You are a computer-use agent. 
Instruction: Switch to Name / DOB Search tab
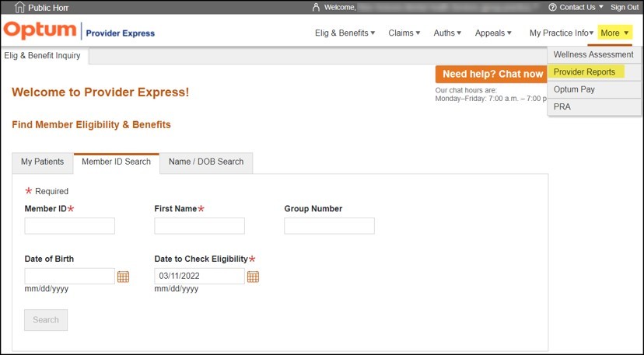click(x=206, y=162)
